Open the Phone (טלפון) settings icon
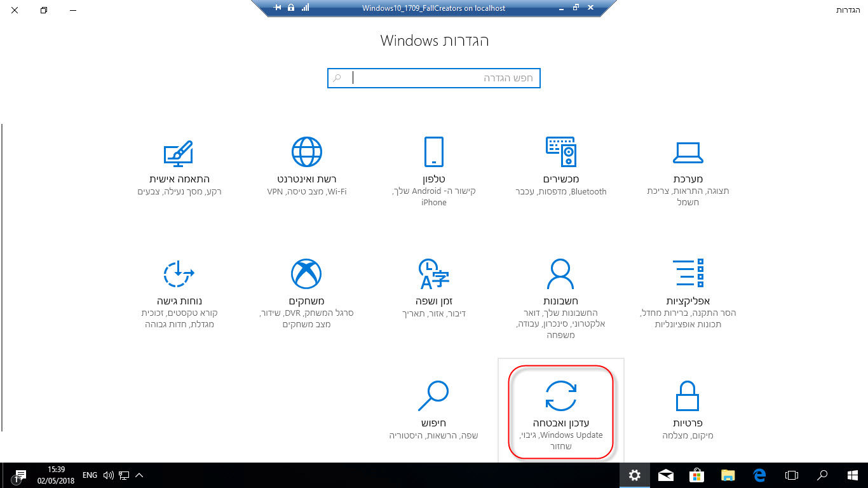 (433, 152)
